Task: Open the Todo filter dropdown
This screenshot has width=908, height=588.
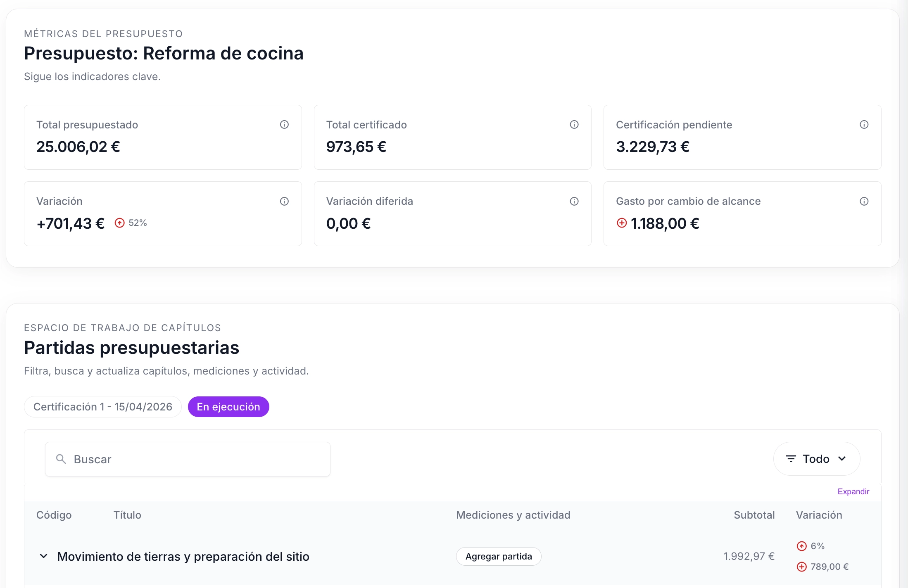Action: point(816,459)
